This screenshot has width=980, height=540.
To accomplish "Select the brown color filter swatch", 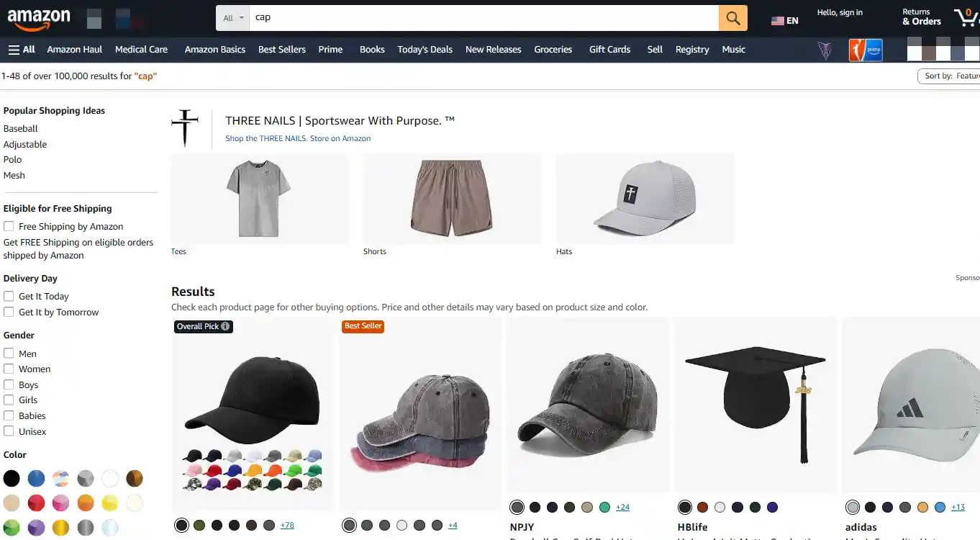I will pos(135,478).
